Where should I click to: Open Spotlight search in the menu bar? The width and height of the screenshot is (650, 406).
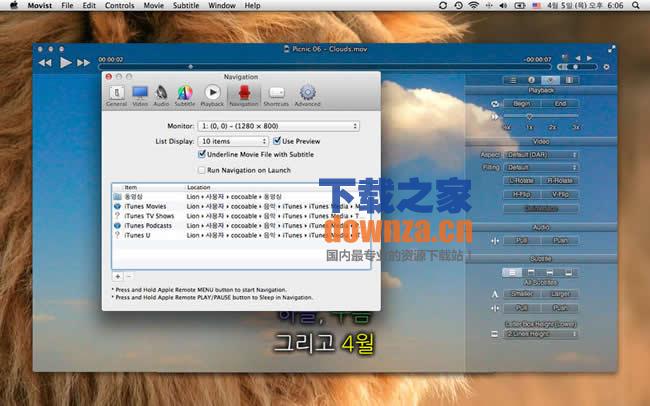click(x=636, y=5)
